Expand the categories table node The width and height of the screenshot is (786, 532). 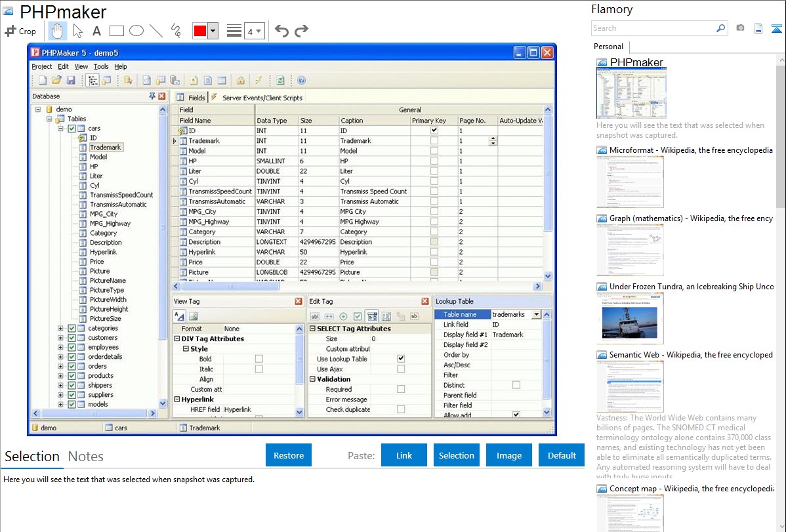pyautogui.click(x=60, y=329)
